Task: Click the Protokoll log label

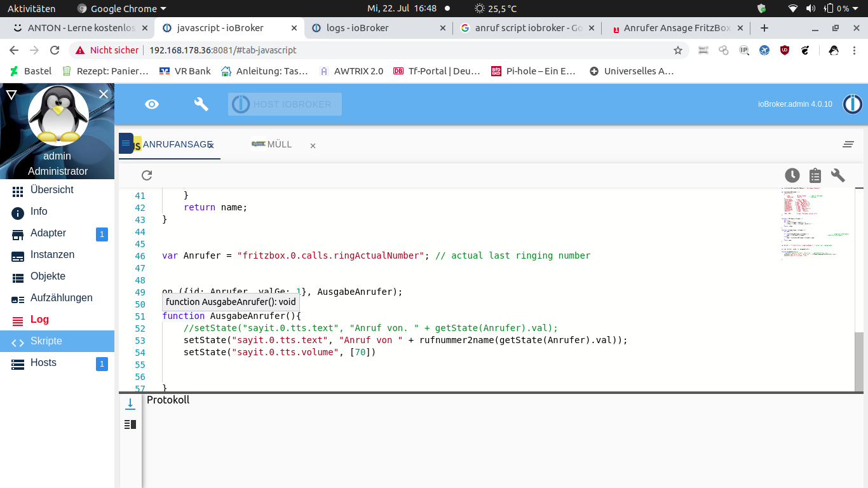Action: (x=168, y=400)
